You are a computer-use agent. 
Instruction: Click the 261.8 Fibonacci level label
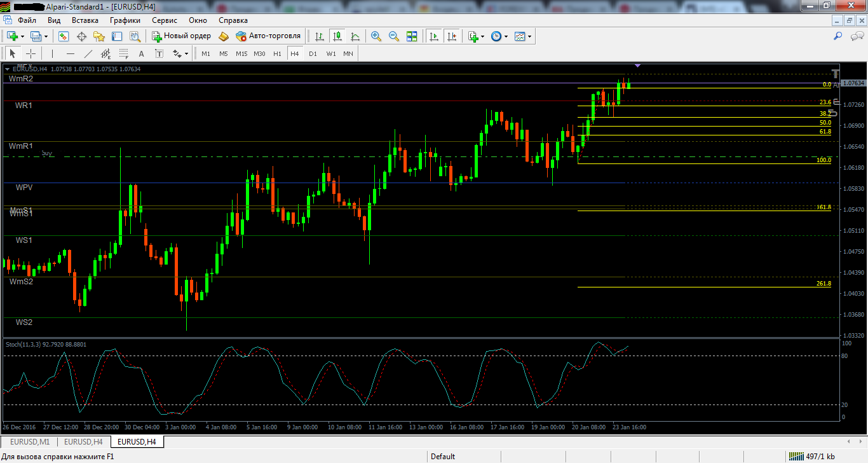point(824,284)
